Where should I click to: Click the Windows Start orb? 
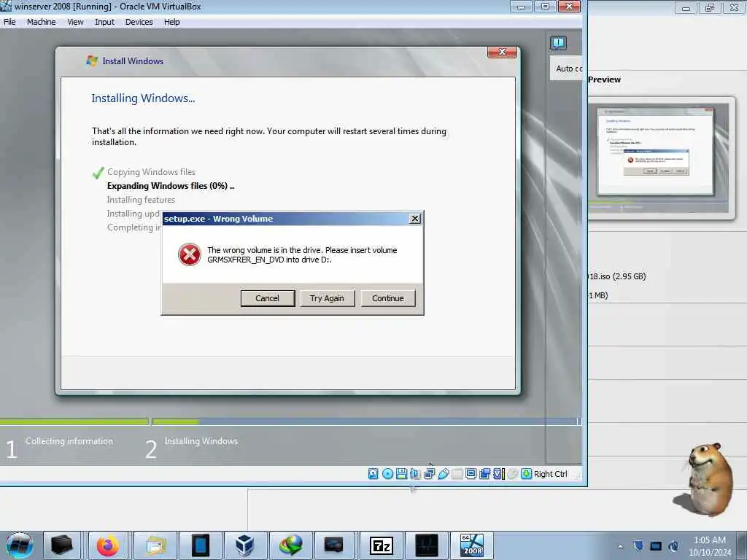pos(19,545)
